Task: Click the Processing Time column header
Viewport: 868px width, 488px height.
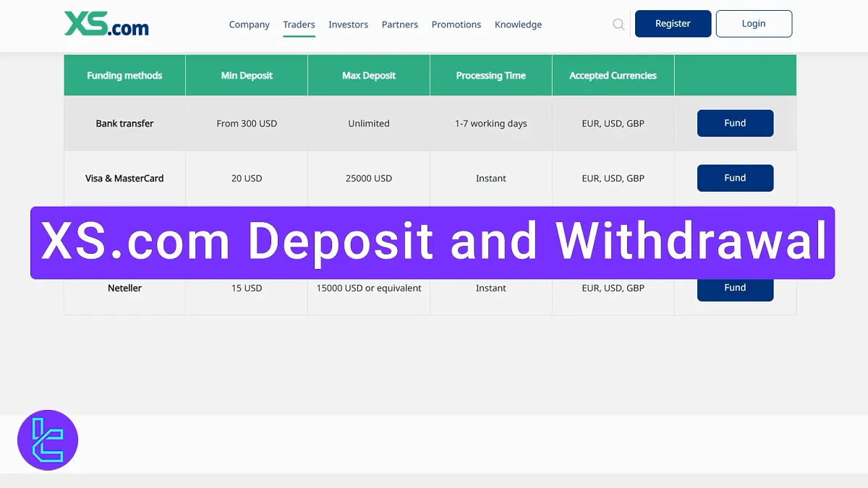Action: click(490, 74)
